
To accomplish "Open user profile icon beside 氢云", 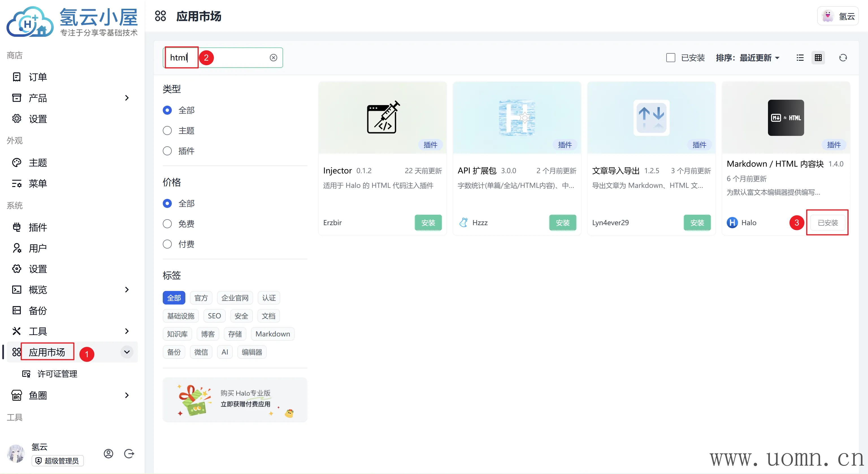I will pos(108,453).
